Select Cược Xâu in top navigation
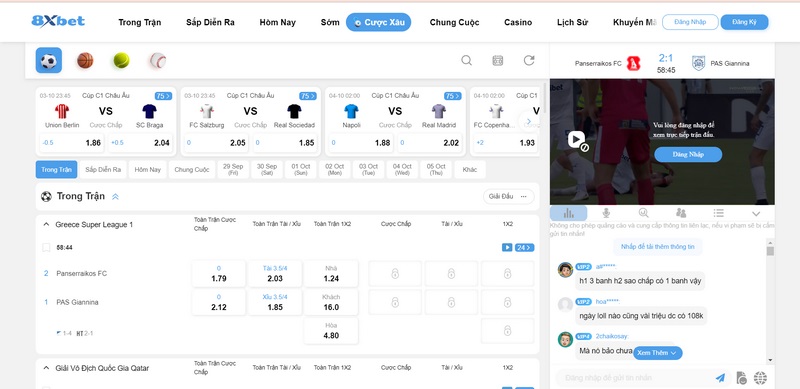Screen dimensions: 800x389 point(379,22)
